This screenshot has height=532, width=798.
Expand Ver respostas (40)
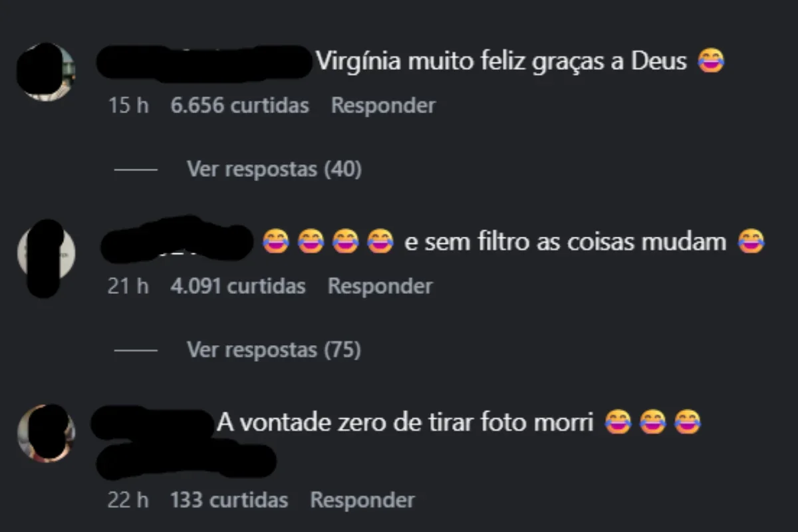[x=274, y=170]
